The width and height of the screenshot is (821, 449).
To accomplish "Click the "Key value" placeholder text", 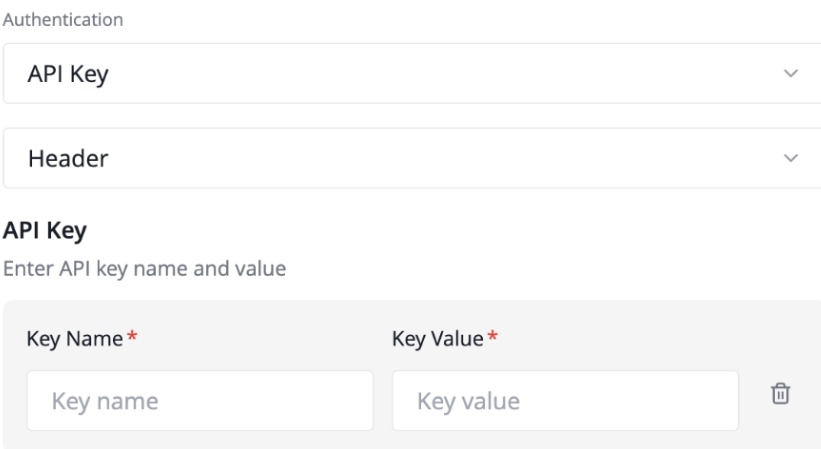I will pos(468,402).
